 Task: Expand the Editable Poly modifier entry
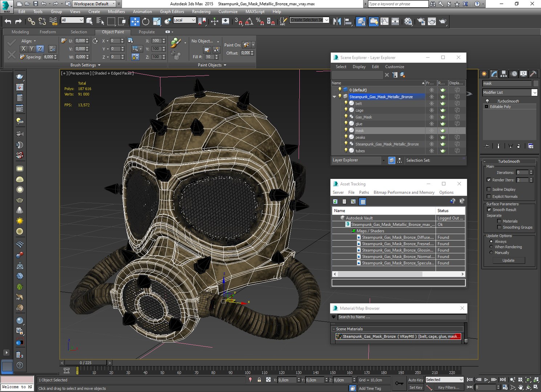(487, 107)
